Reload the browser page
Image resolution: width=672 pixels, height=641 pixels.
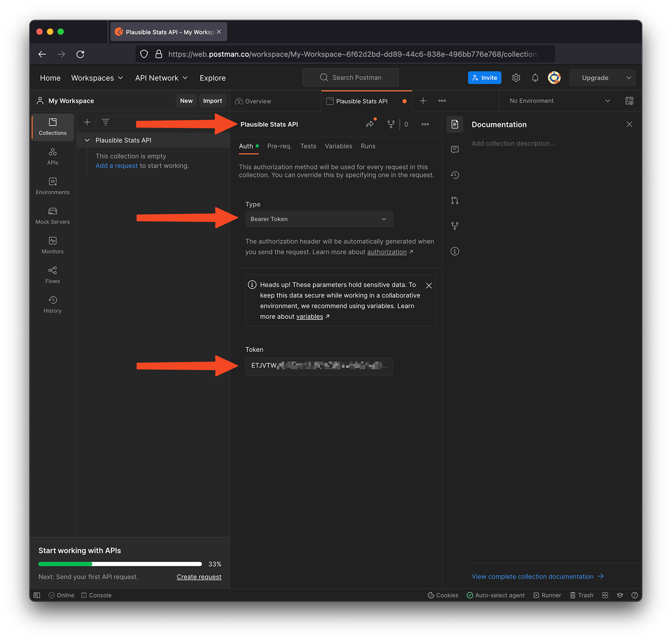click(x=81, y=54)
